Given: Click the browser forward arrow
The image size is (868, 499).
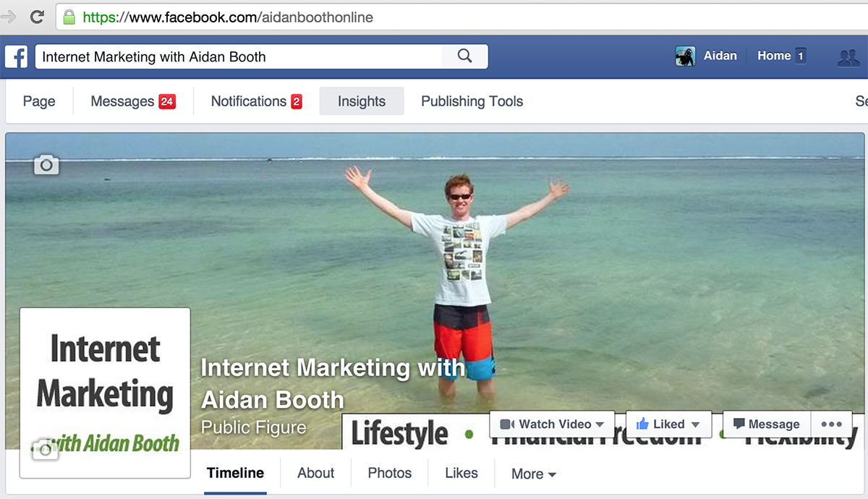Looking at the screenshot, I should pos(9,17).
